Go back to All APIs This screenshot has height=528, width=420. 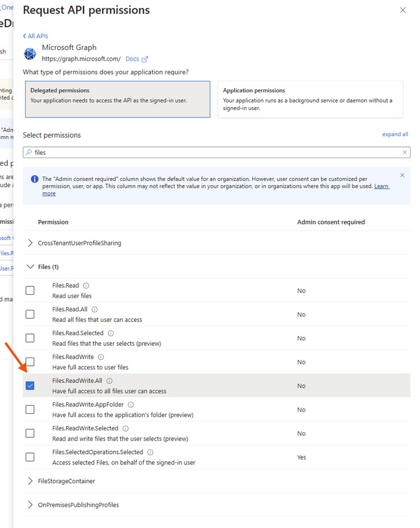[35, 36]
